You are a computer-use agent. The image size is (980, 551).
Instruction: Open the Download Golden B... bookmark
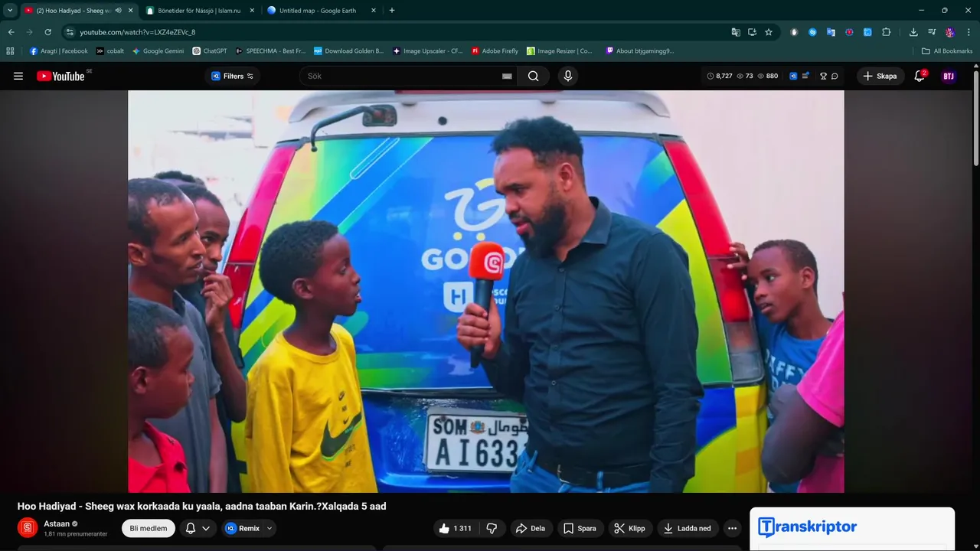pos(349,51)
